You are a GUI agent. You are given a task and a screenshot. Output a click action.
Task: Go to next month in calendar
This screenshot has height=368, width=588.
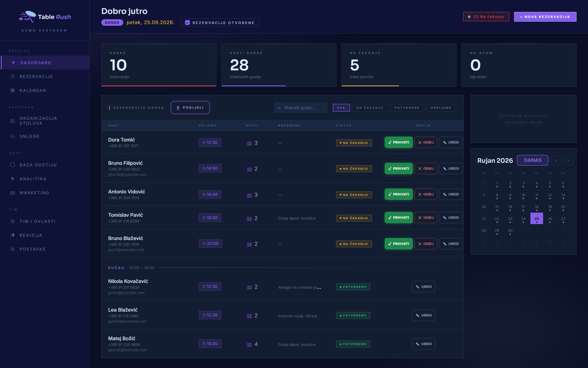click(568, 160)
